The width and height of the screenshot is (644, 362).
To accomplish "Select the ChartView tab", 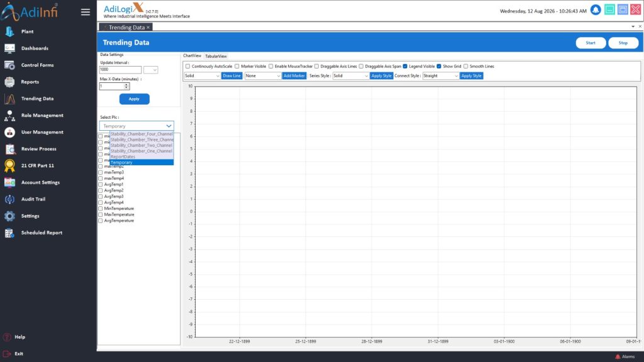I will (x=192, y=56).
